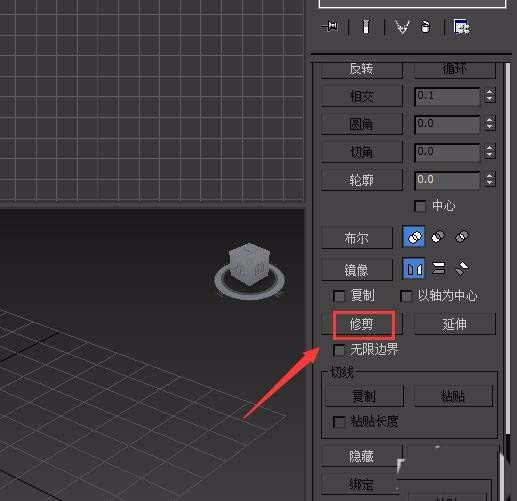Enable the 中心 checkbox
Viewport: 517px width, 501px height.
click(420, 206)
